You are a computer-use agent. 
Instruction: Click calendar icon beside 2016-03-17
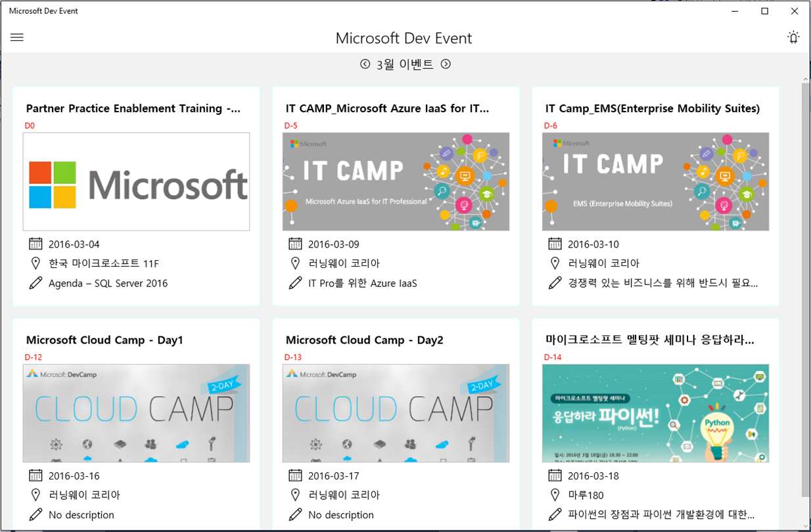pos(295,476)
